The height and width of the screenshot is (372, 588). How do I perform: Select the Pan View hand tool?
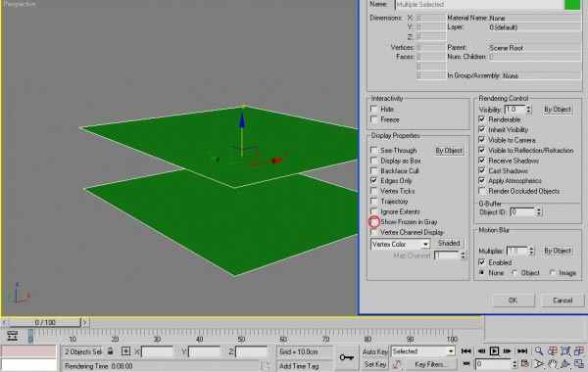[552, 364]
